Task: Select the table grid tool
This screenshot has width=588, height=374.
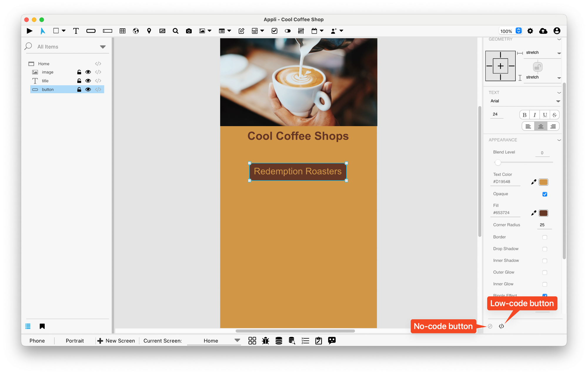Action: (x=123, y=31)
